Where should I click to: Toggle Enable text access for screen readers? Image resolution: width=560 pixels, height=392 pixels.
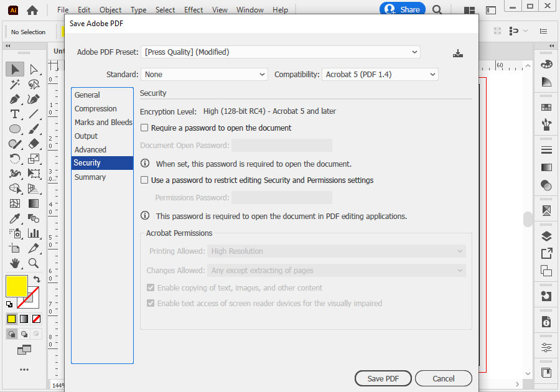pyautogui.click(x=151, y=304)
